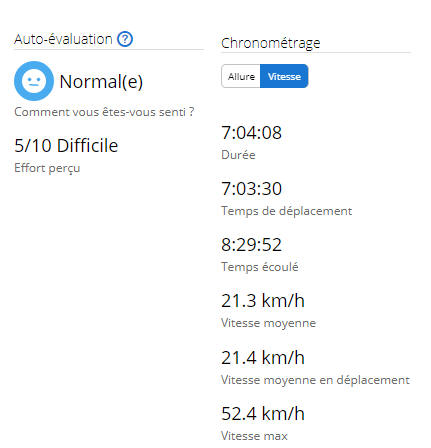
Task: Click the 7:03:30 moving time value
Action: click(x=251, y=188)
